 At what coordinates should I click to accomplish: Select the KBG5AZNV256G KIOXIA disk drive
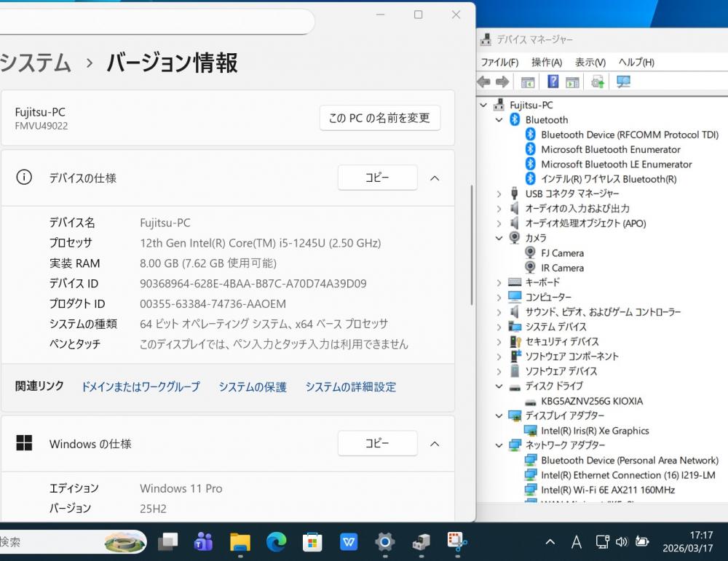coord(591,401)
